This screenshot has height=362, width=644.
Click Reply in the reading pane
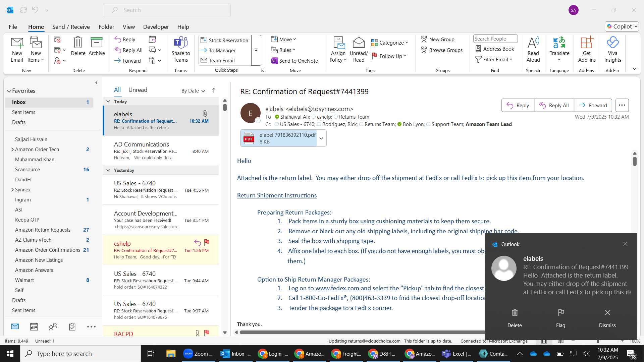(x=518, y=105)
